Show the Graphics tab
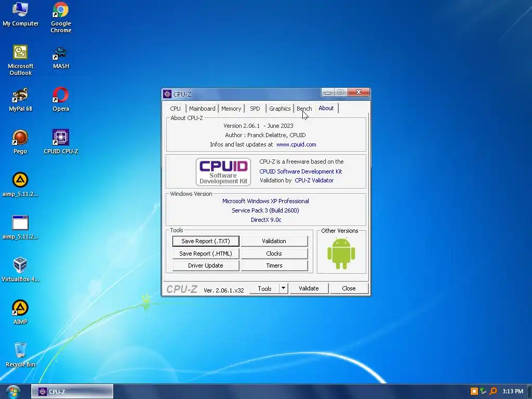This screenshot has width=532, height=399. (280, 109)
